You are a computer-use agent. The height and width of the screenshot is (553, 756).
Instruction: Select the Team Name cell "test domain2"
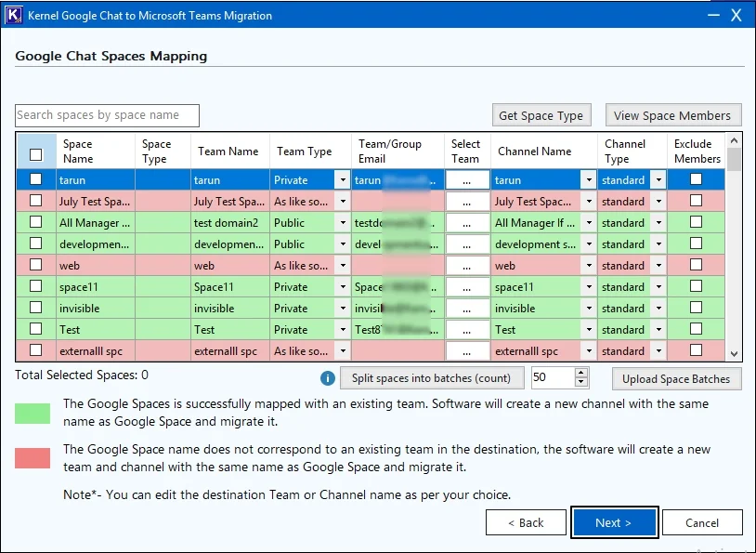click(x=230, y=223)
